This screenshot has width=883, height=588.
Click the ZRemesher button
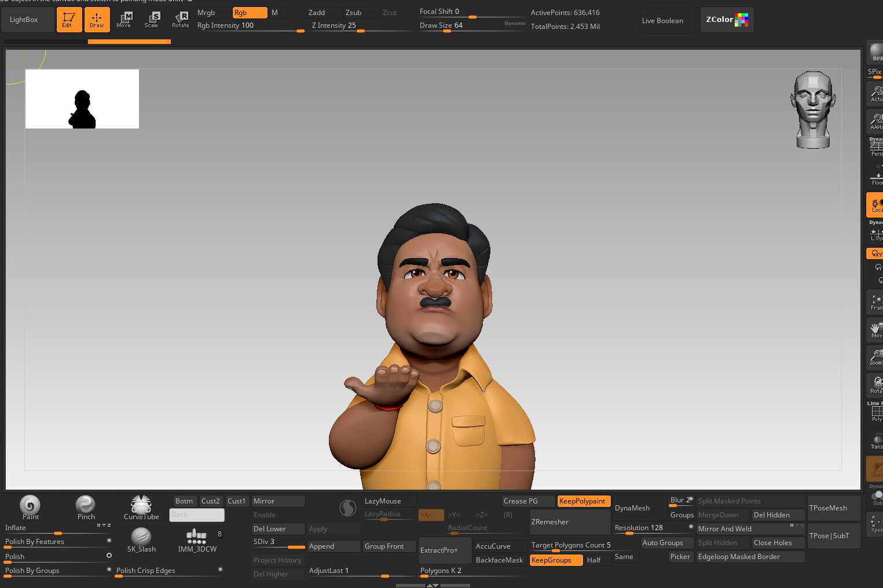click(x=570, y=522)
